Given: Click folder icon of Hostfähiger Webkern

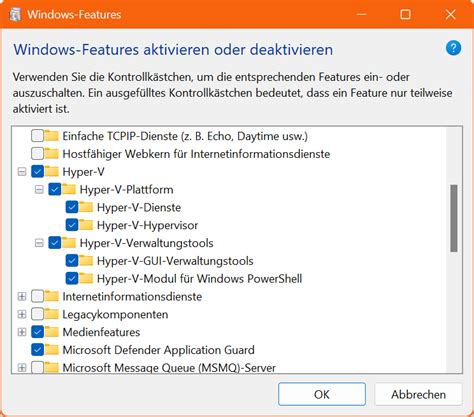Looking at the screenshot, I should [52, 154].
